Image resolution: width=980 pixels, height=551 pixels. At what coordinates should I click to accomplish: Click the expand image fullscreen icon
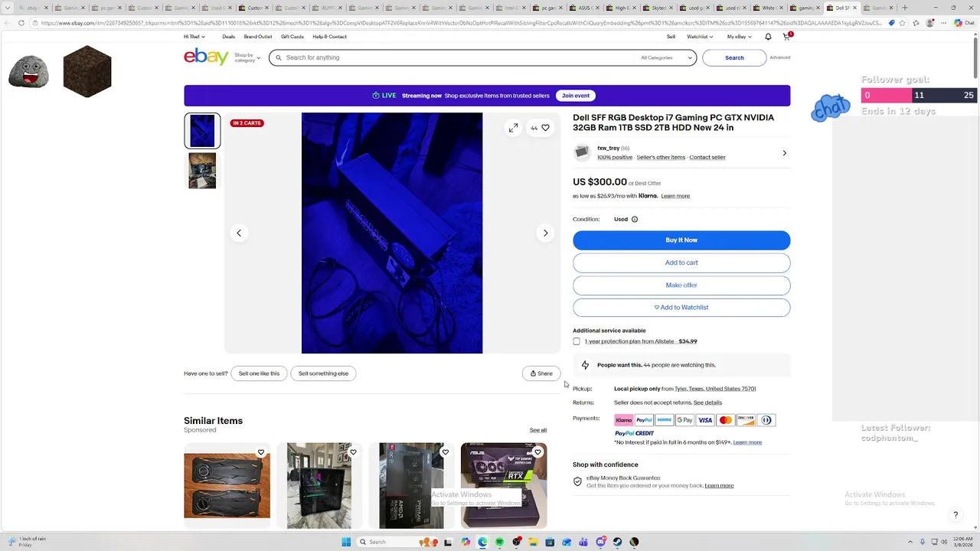(x=513, y=128)
